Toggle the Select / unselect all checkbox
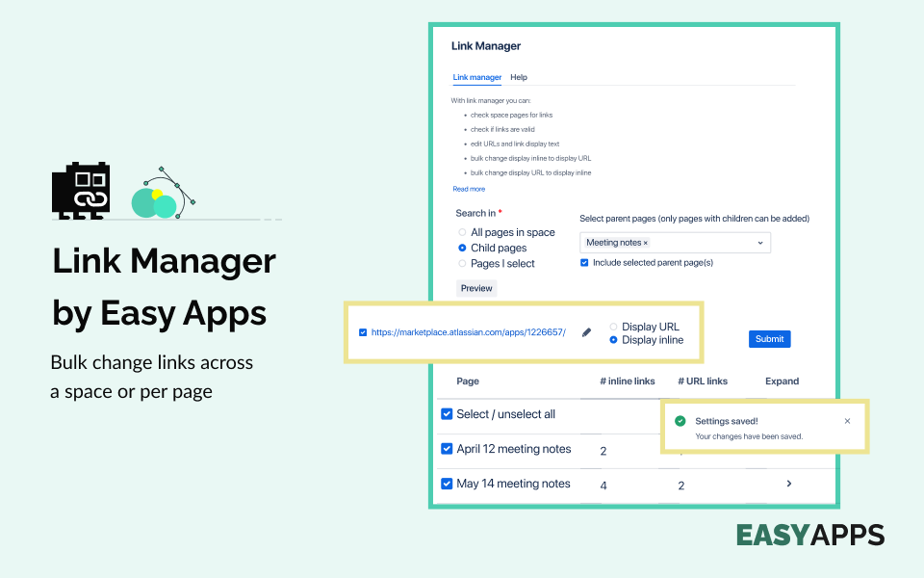Image resolution: width=924 pixels, height=578 pixels. tap(447, 415)
